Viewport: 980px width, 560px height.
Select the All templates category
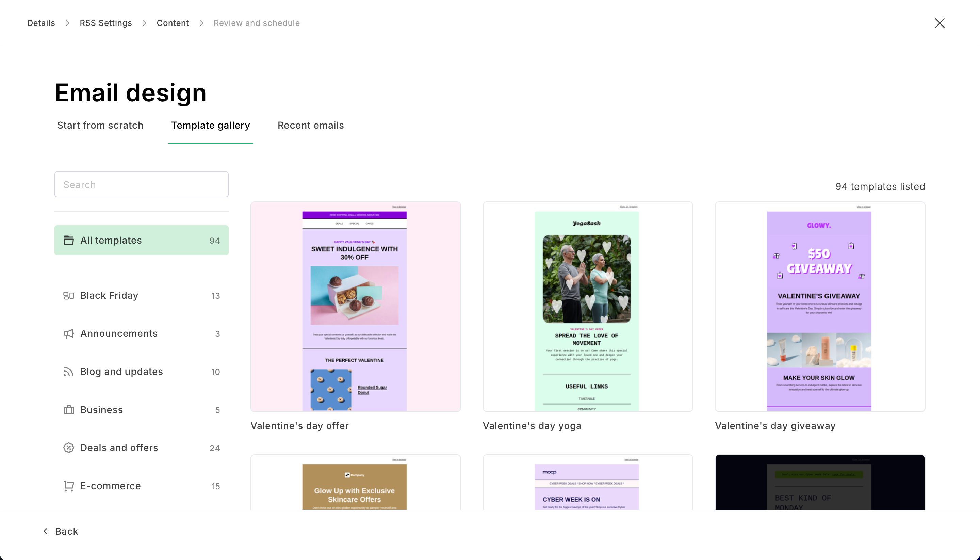(x=142, y=240)
